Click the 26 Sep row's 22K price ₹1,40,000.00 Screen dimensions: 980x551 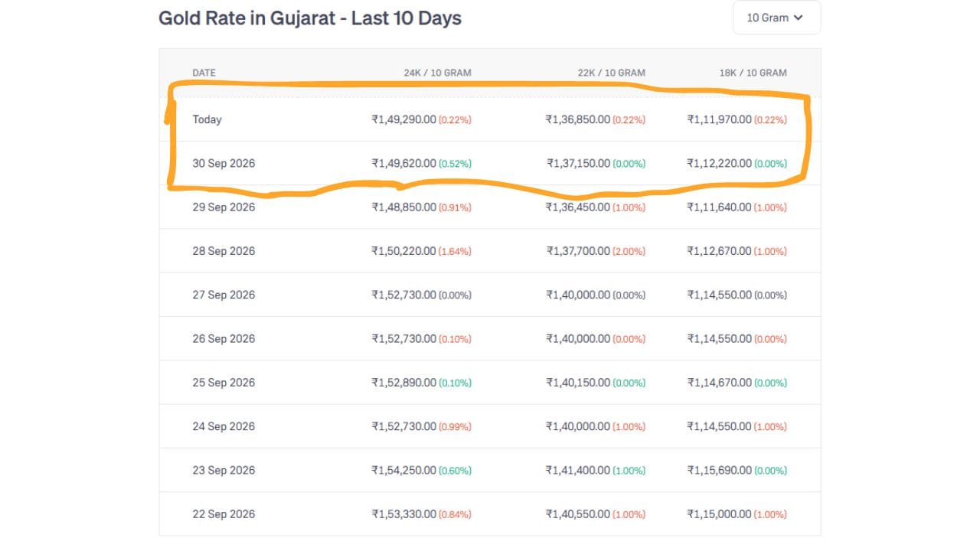coord(578,338)
